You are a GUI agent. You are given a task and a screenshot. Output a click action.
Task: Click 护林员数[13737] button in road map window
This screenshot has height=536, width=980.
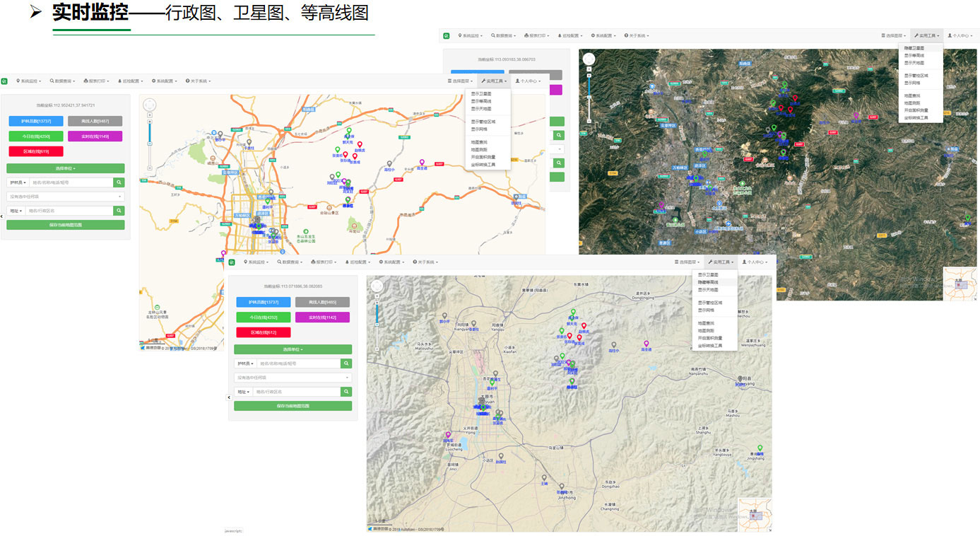(36, 121)
